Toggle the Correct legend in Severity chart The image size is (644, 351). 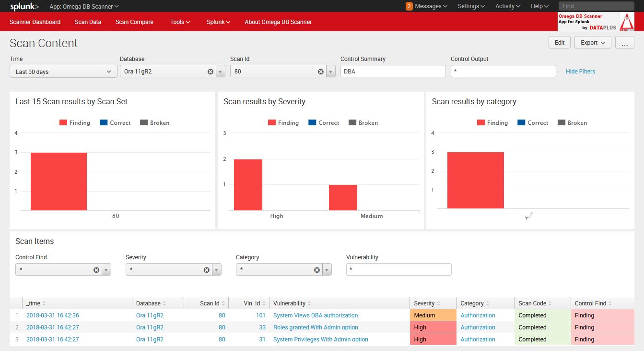[324, 123]
